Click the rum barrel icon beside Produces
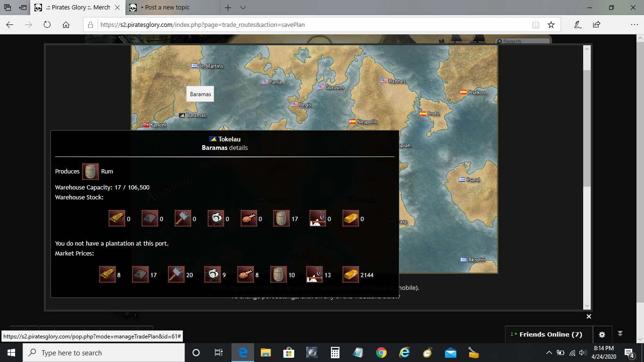The image size is (644, 362). [91, 172]
